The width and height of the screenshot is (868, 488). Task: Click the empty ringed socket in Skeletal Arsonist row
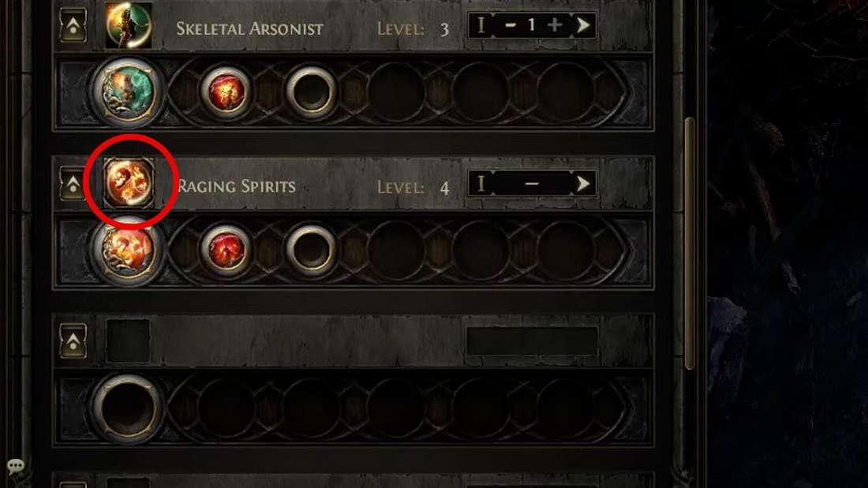click(311, 92)
